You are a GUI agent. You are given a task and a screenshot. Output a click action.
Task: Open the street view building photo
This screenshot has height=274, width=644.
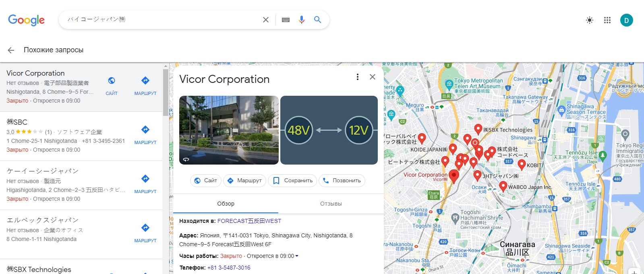click(x=229, y=130)
